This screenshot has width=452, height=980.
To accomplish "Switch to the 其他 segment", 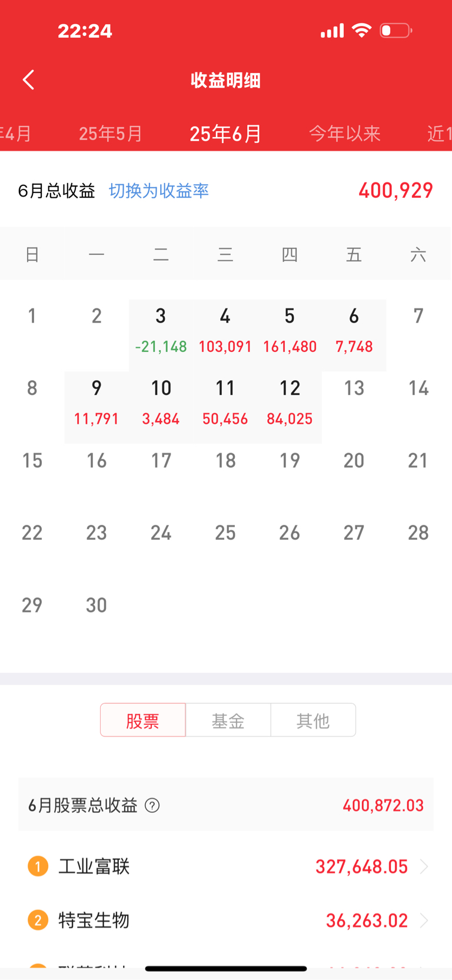I will pos(313,720).
